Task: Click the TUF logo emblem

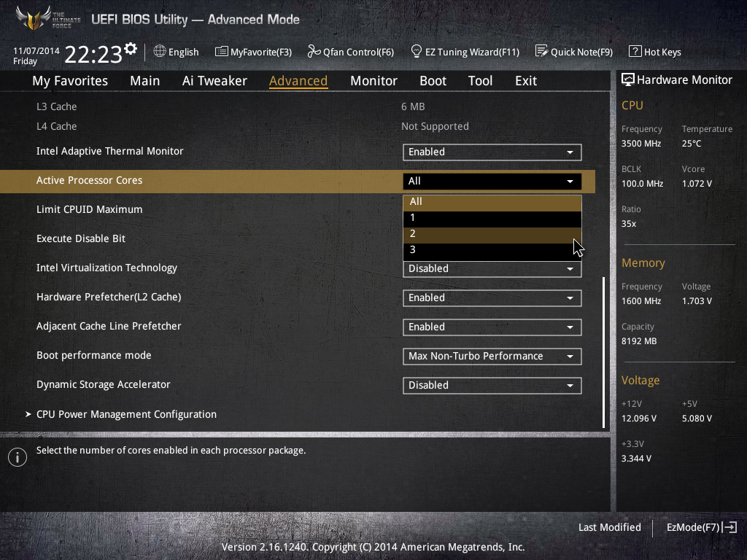Action: pyautogui.click(x=34, y=18)
